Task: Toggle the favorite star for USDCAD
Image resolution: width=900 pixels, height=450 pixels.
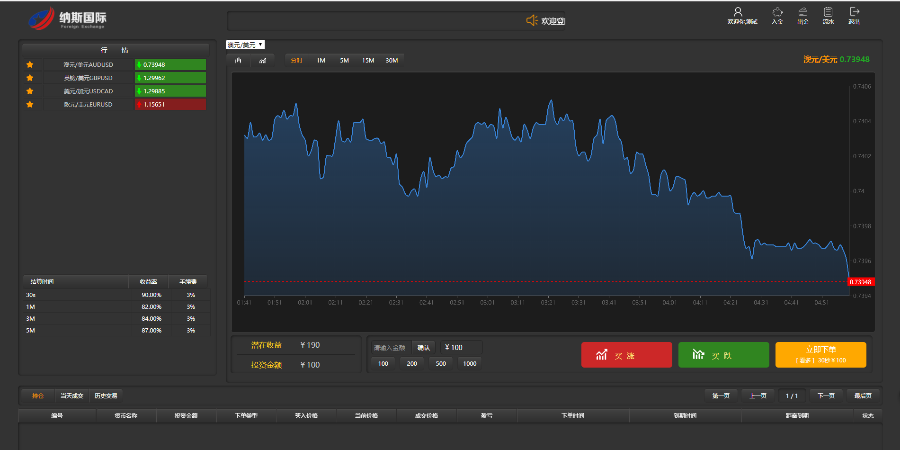Action: pyautogui.click(x=30, y=91)
